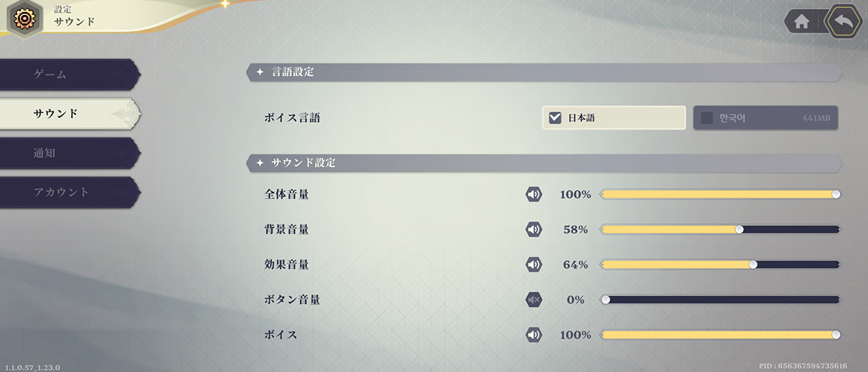Click the ボイス volume slider handle
868x372 pixels.
pyautogui.click(x=836, y=335)
